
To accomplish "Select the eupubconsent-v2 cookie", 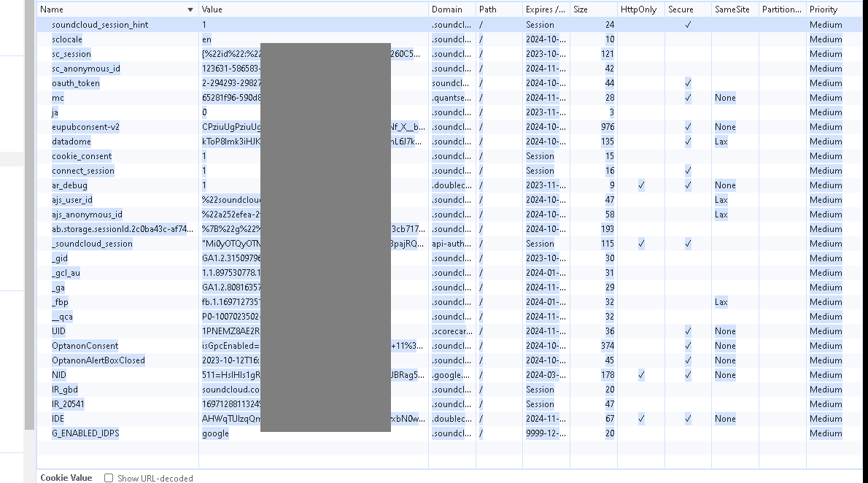I will [86, 127].
